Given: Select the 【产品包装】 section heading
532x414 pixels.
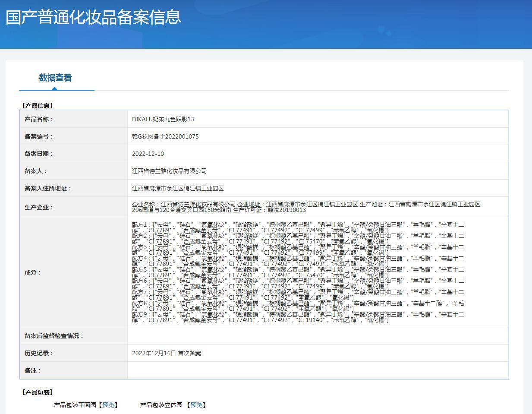Looking at the screenshot, I should pos(37,392).
